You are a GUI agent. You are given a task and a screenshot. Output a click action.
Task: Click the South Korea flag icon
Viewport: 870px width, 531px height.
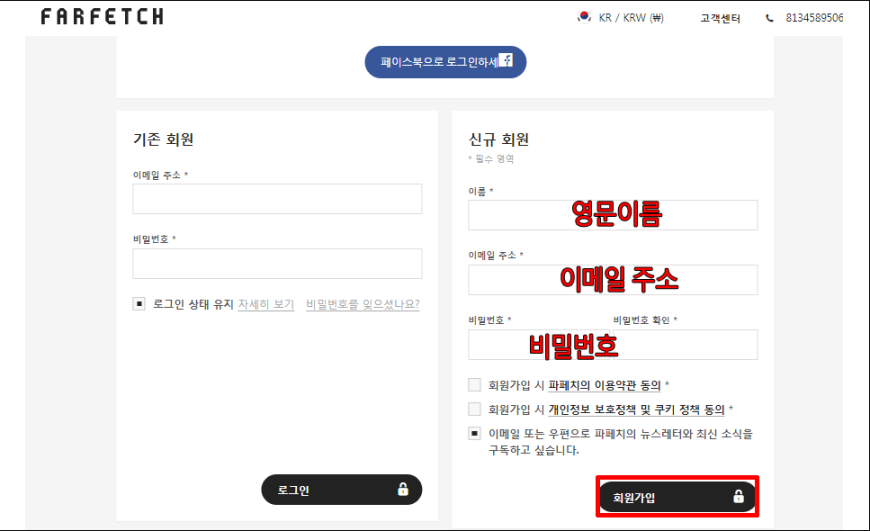pos(584,17)
